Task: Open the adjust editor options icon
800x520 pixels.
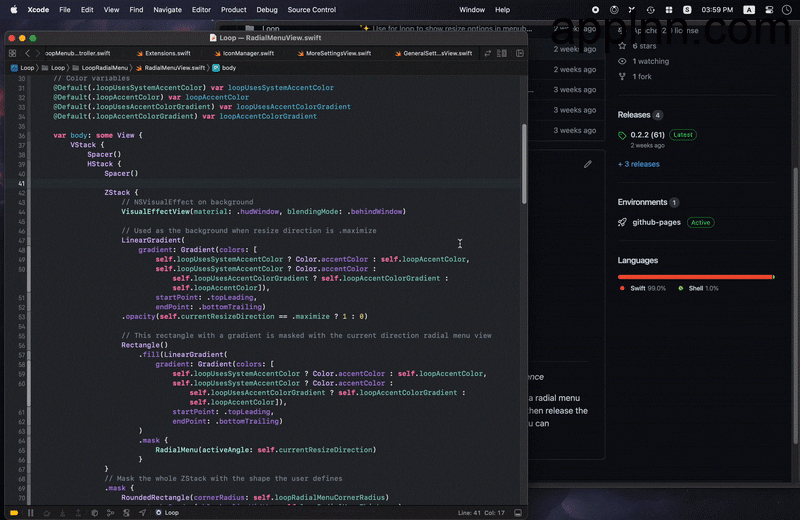Action: (502, 53)
